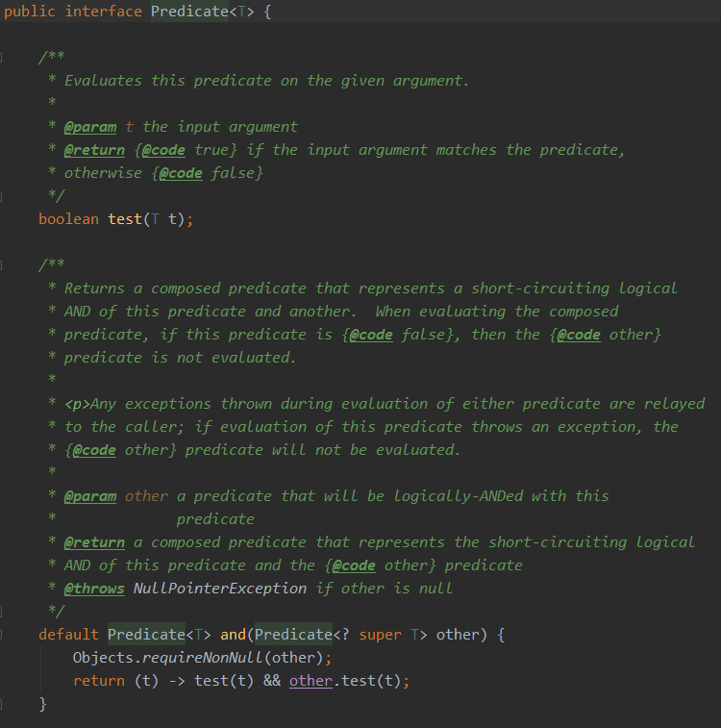Click the word 'When' before 'evaluating the composed'
This screenshot has height=728, width=721.
[392, 312]
